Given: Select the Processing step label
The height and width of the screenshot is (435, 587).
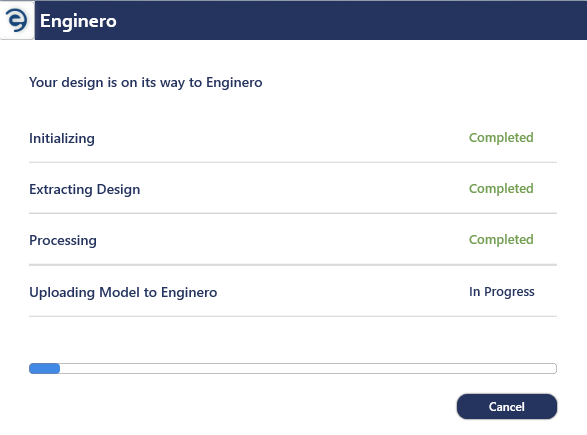Looking at the screenshot, I should [63, 240].
